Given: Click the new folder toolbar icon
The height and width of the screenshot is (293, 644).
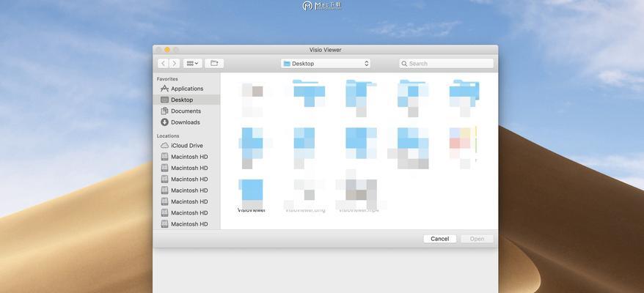Looking at the screenshot, I should coord(214,64).
